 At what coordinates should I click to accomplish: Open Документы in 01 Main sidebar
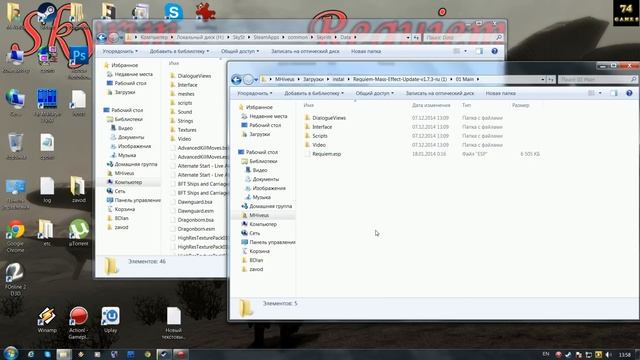tap(265, 179)
